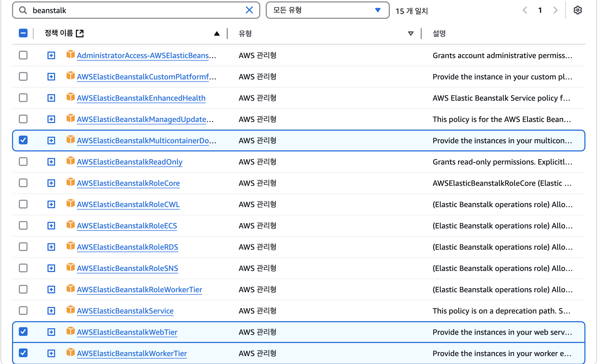Check the AWSElasticBeanstalkRoleCore policy checkbox
This screenshot has height=364, width=598.
[23, 183]
